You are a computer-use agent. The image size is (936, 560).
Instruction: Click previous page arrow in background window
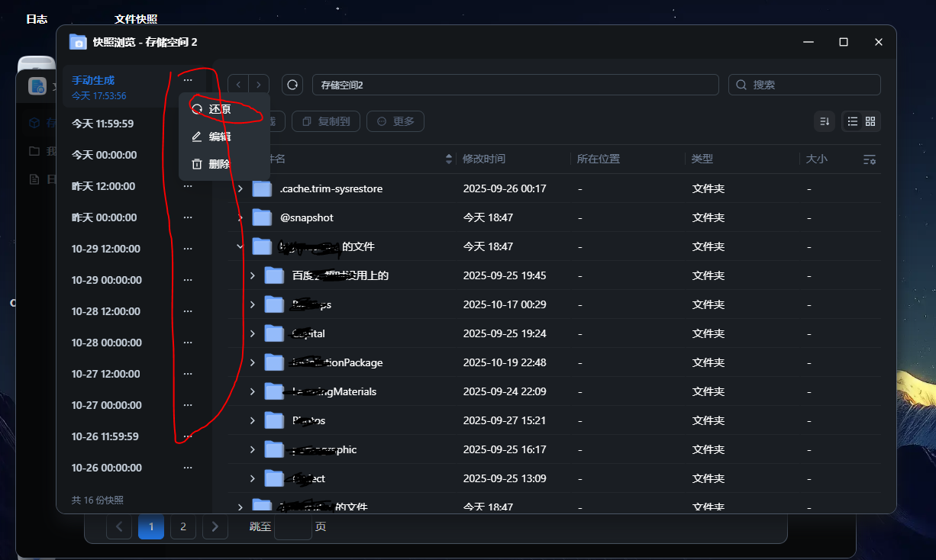[x=119, y=526]
